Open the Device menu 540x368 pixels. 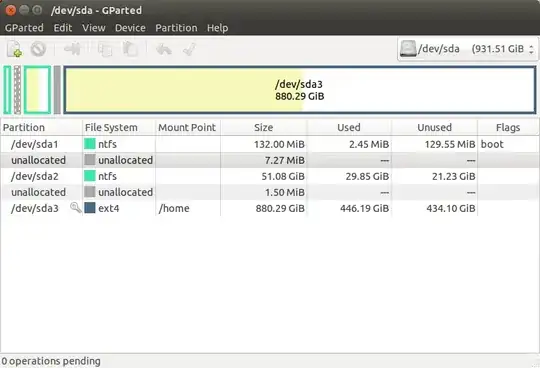coord(130,28)
